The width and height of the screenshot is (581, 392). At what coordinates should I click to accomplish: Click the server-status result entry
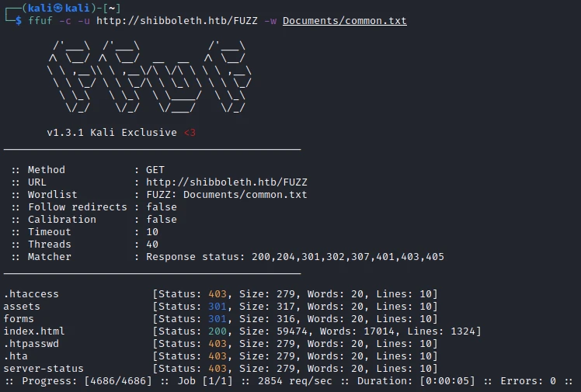(43, 369)
